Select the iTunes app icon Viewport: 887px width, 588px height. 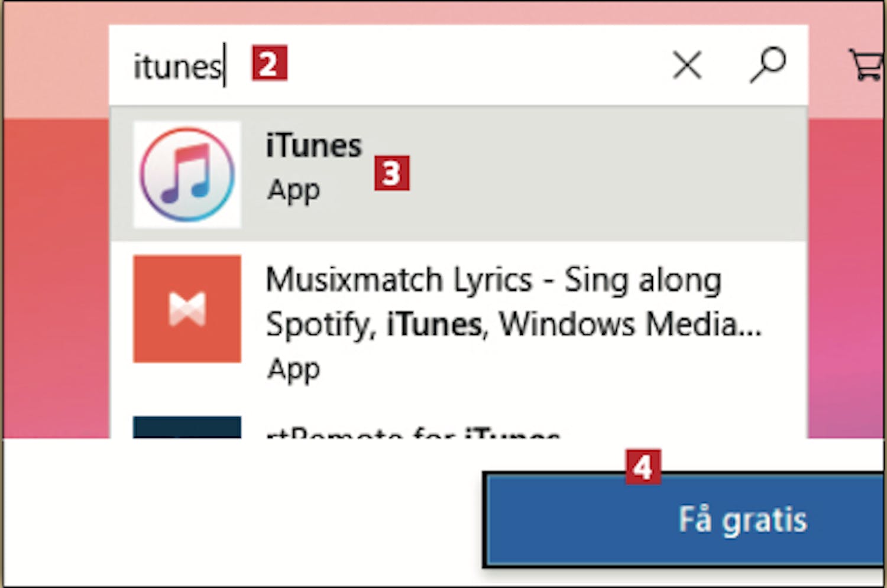coord(187,175)
